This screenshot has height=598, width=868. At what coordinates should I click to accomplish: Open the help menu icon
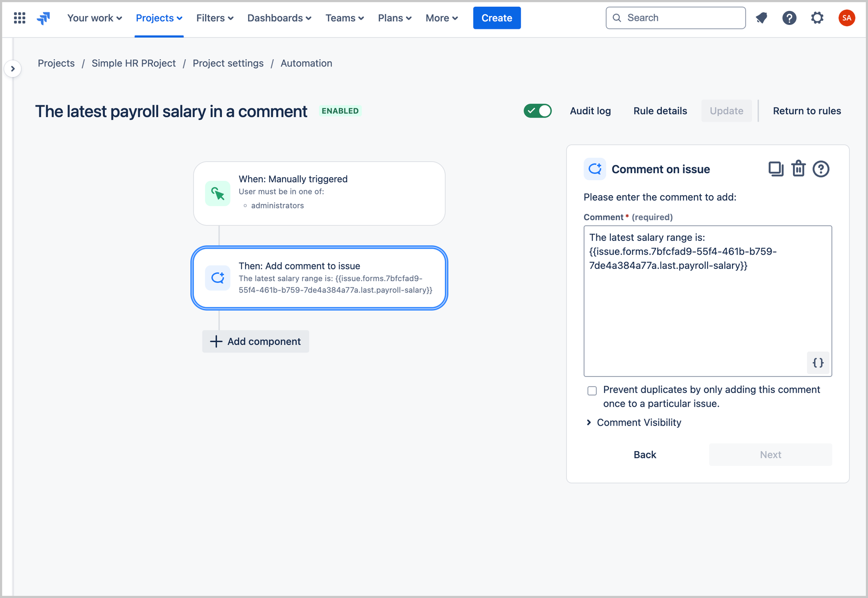(789, 18)
